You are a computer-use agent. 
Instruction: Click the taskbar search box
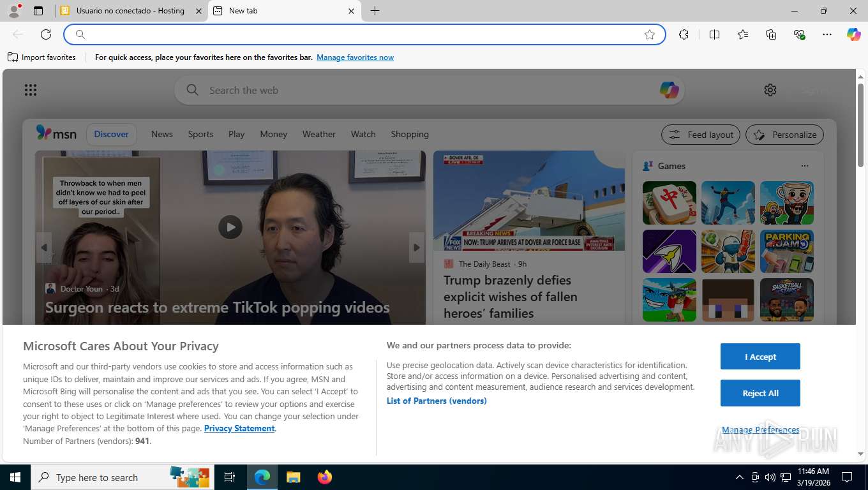tap(121, 477)
